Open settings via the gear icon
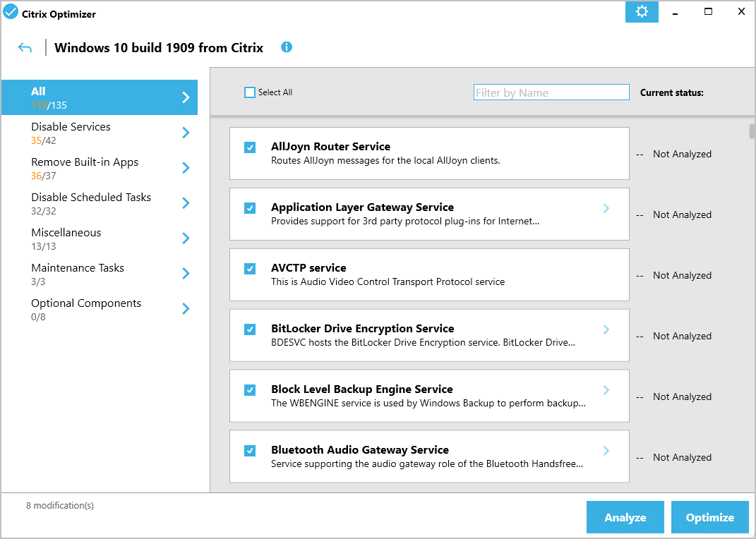756x539 pixels. coord(641,12)
